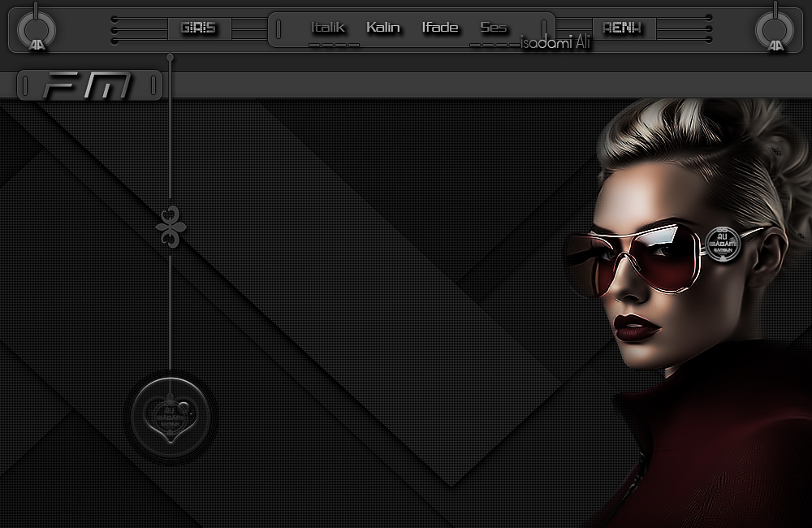The width and height of the screenshot is (812, 528).
Task: Click the right handle of the FM panel
Action: click(x=153, y=85)
